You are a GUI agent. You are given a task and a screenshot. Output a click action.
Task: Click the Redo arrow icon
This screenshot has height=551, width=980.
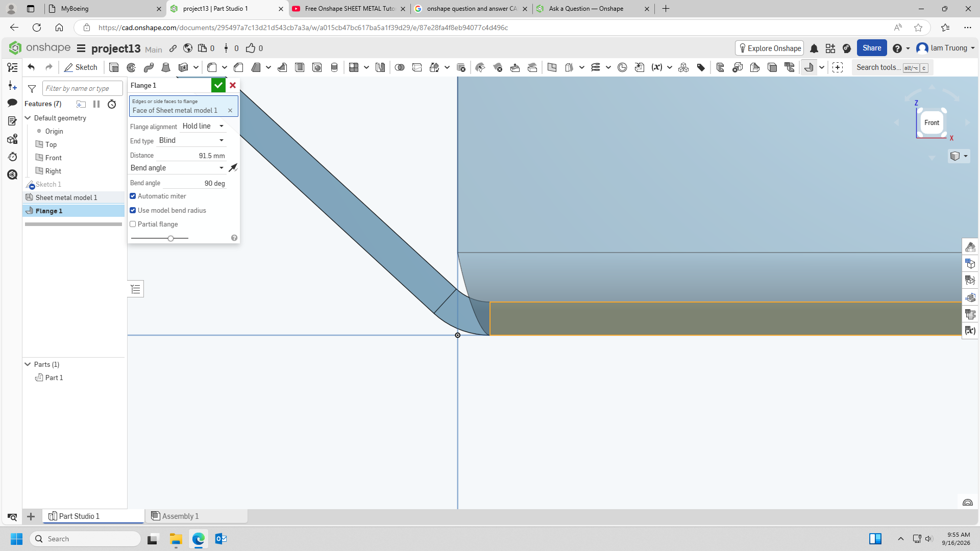[x=49, y=67]
